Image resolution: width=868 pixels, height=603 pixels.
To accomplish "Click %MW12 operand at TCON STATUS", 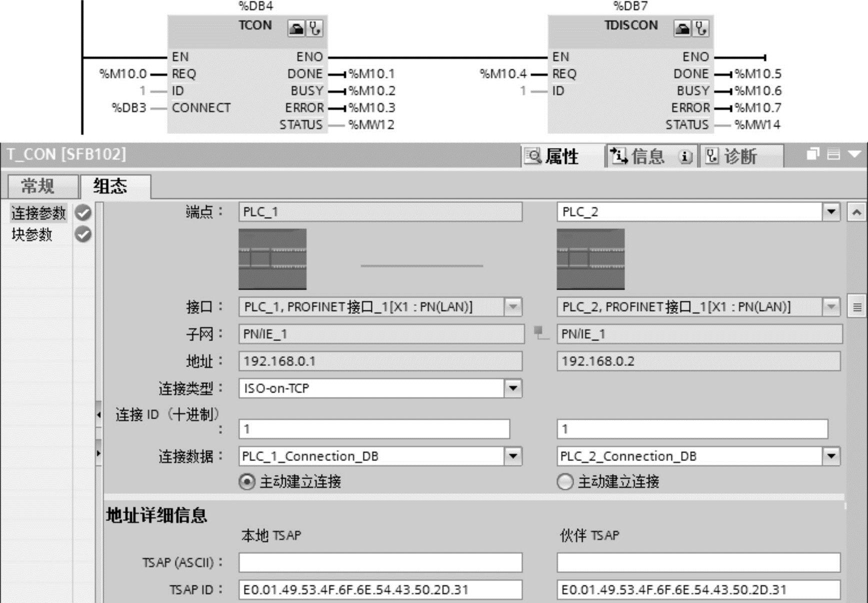I will 371,125.
